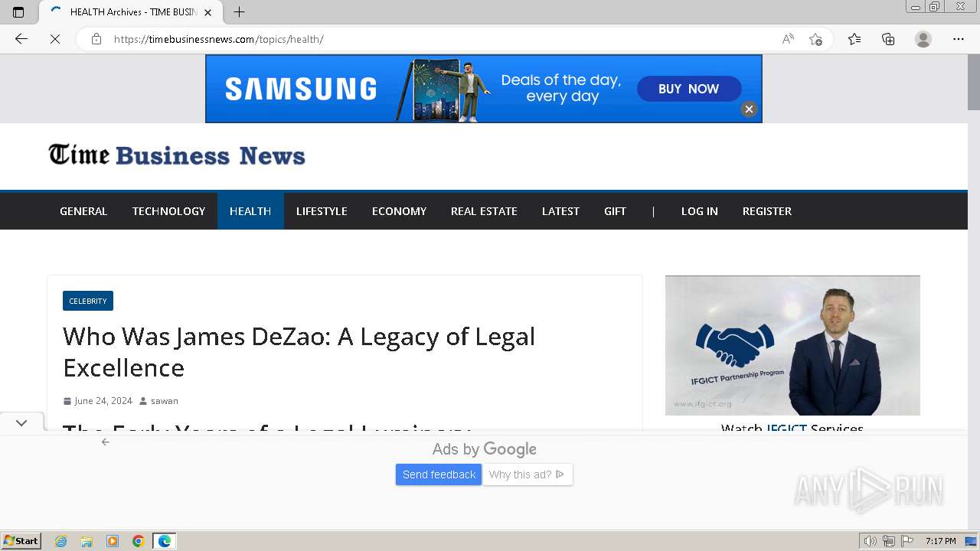Open Settings and more menu

(959, 39)
